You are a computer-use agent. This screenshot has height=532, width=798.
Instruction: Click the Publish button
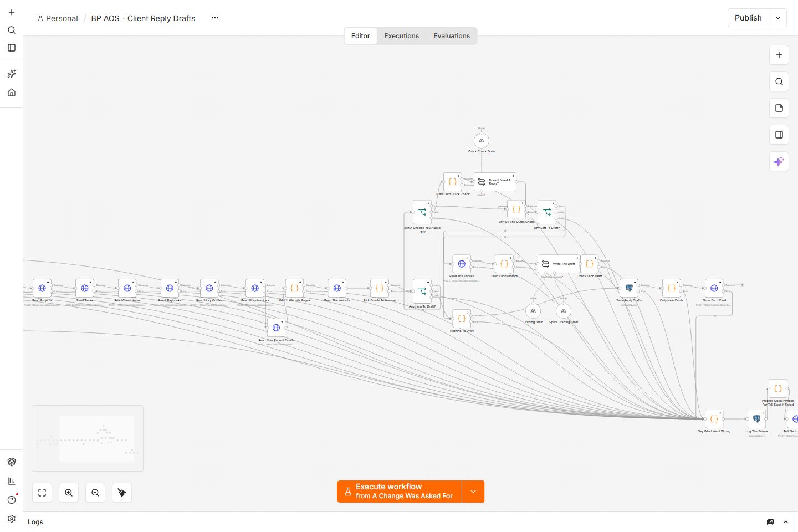coord(748,18)
